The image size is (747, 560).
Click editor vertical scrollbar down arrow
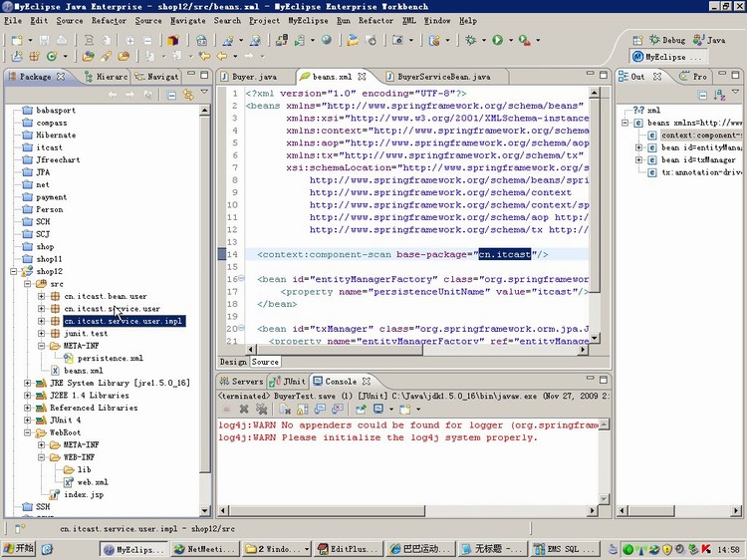(594, 339)
